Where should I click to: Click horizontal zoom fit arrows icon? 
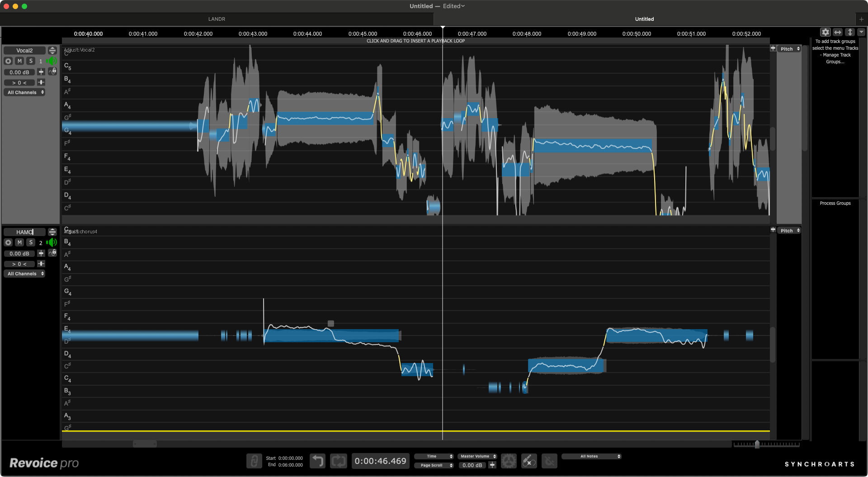(838, 32)
